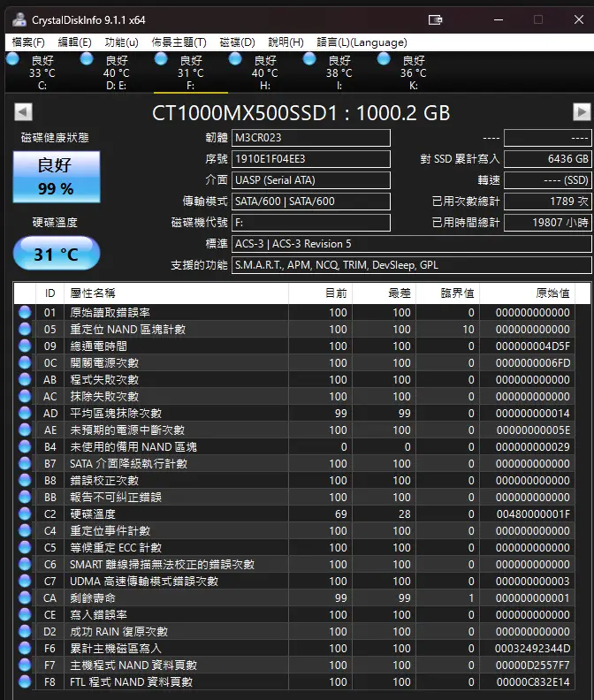Click the transfer mode field SATA/600
The width and height of the screenshot is (594, 700).
point(311,202)
